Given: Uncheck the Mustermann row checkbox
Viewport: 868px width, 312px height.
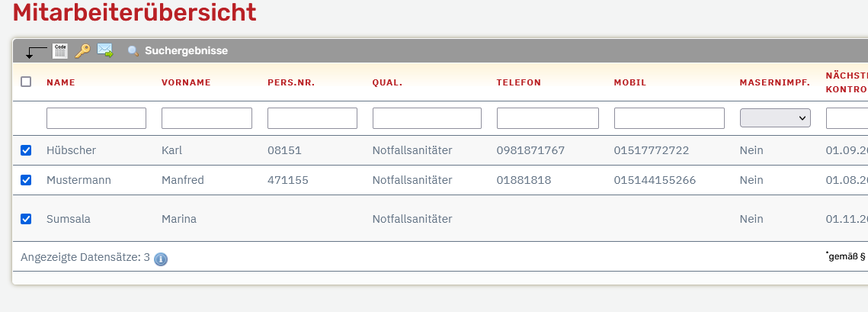Looking at the screenshot, I should point(26,180).
